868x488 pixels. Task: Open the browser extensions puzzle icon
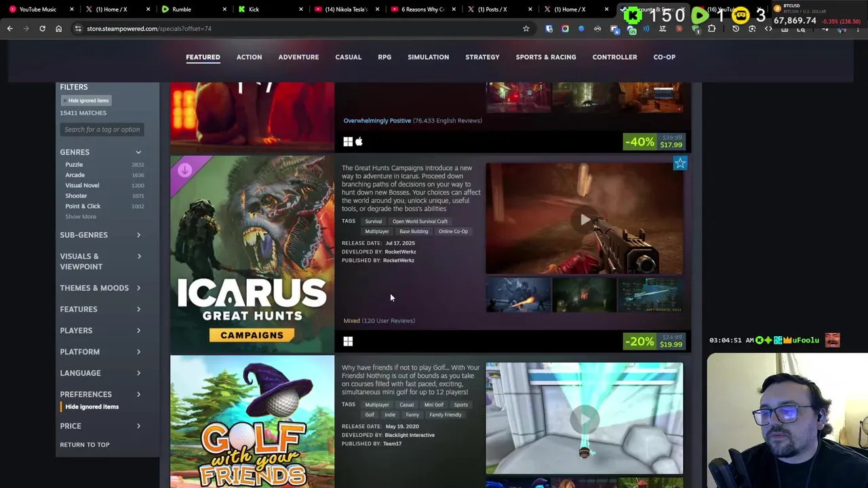point(711,28)
